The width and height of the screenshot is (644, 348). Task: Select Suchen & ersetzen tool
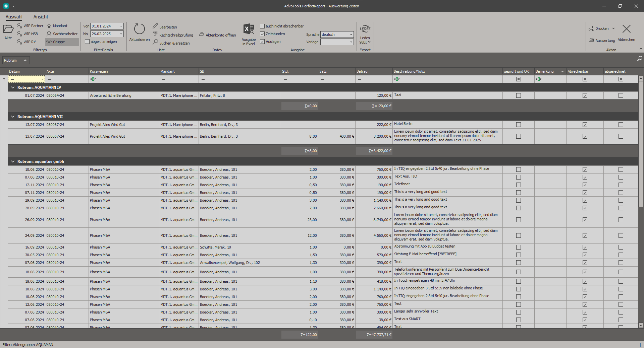coord(171,43)
